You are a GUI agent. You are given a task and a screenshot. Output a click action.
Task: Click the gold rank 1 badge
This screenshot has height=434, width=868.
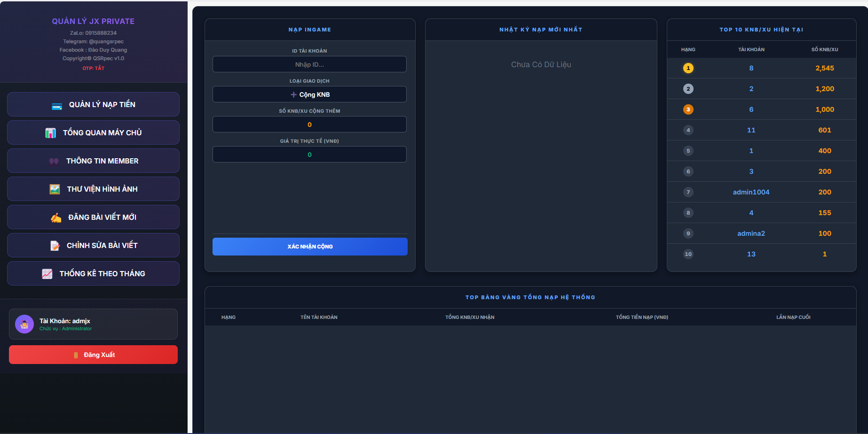point(688,68)
